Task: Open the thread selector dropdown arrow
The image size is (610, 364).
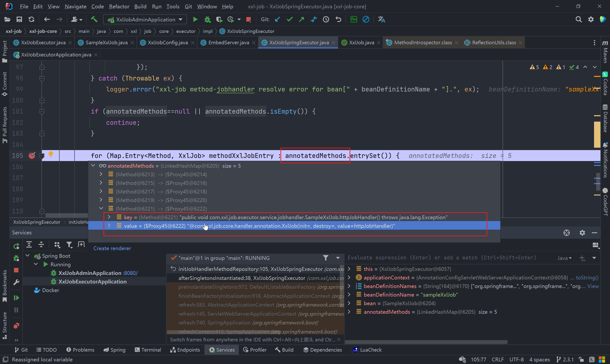Action: [x=338, y=258]
